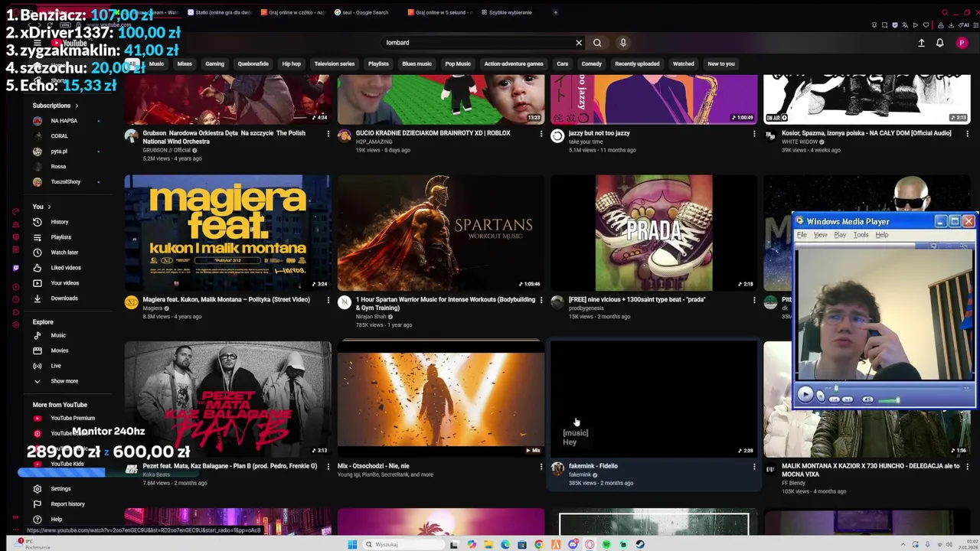Open Downloads in the sidebar
980x551 pixels.
tap(64, 298)
